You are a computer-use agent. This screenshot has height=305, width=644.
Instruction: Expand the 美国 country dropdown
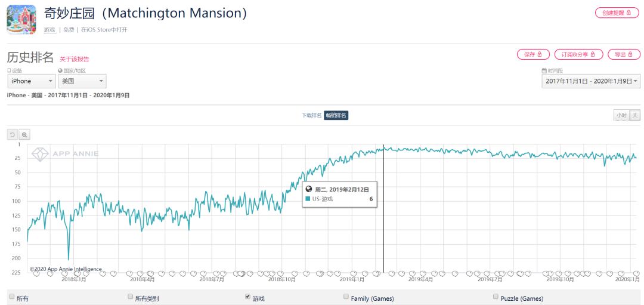(x=82, y=81)
